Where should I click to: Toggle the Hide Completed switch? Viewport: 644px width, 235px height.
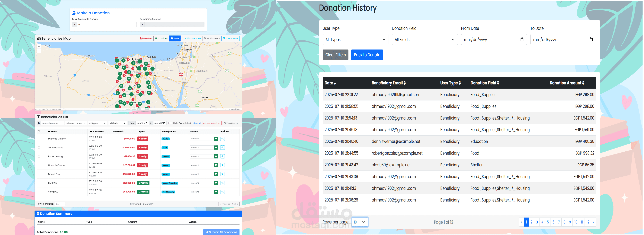pos(170,123)
